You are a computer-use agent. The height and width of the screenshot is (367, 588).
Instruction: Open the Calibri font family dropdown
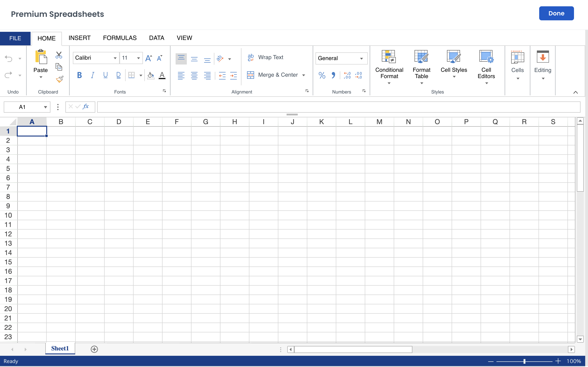[x=115, y=58]
